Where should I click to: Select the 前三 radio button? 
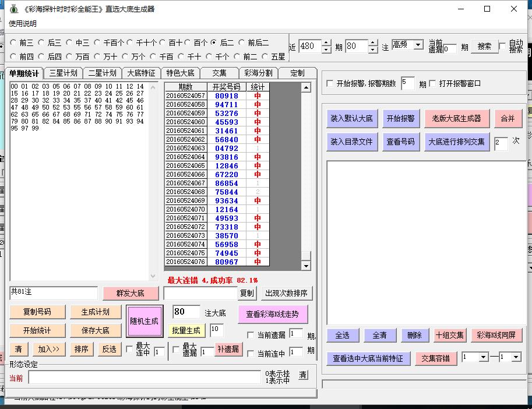pos(13,43)
